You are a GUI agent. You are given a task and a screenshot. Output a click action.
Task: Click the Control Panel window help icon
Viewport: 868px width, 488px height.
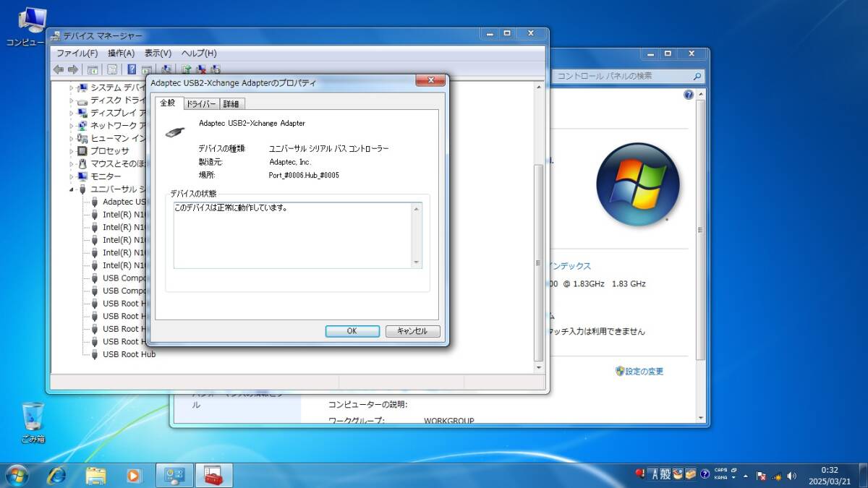pyautogui.click(x=689, y=95)
